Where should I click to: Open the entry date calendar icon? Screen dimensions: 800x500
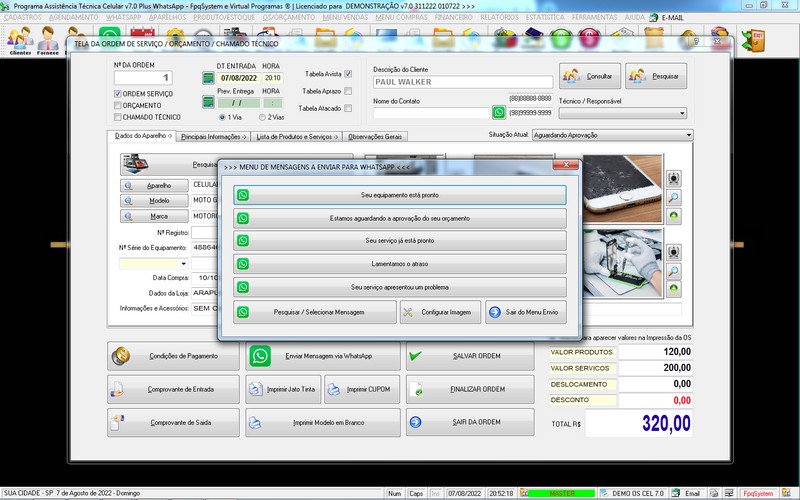(208, 78)
